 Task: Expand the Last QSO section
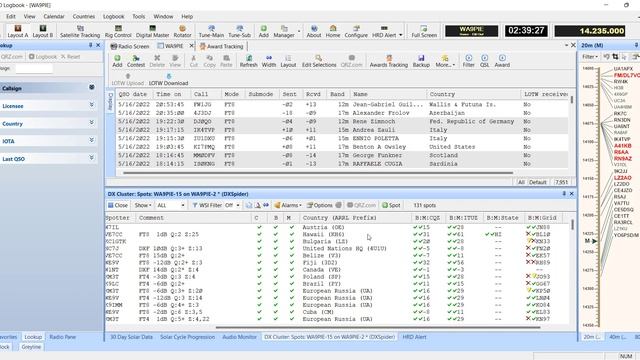click(91, 158)
